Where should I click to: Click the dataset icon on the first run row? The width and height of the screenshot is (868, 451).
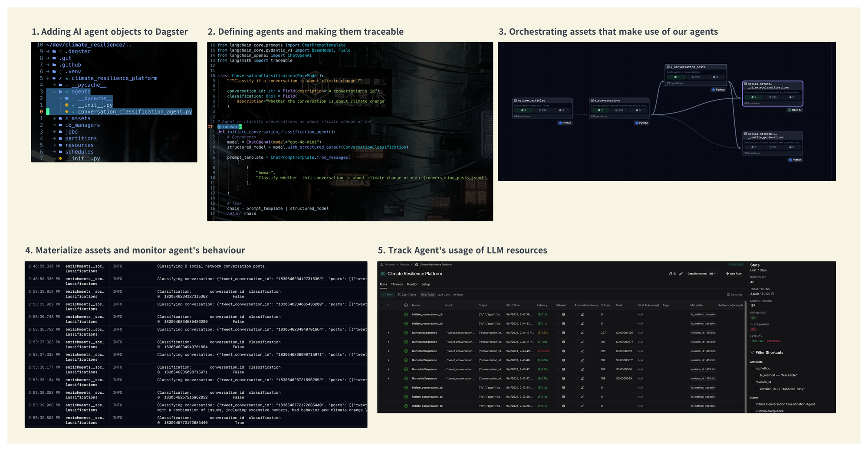point(564,314)
